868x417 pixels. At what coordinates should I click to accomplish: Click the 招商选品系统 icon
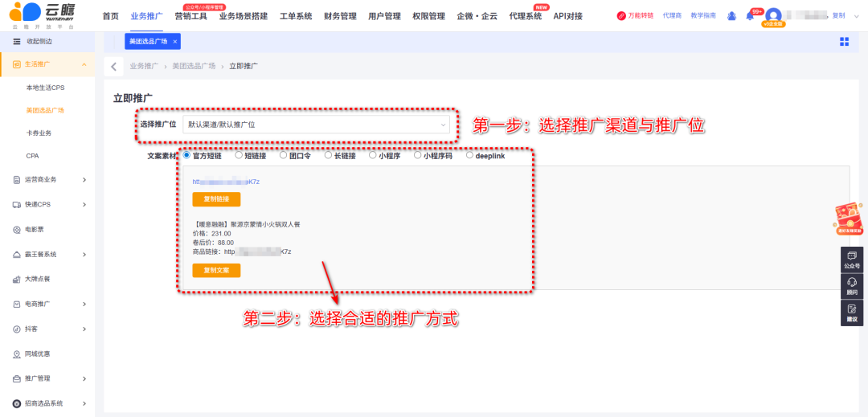point(17,403)
